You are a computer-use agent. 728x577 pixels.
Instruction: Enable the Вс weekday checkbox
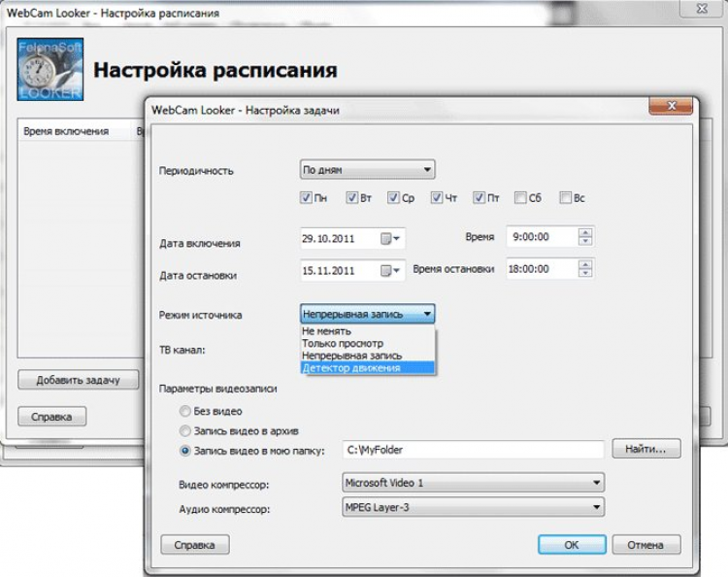click(x=565, y=198)
